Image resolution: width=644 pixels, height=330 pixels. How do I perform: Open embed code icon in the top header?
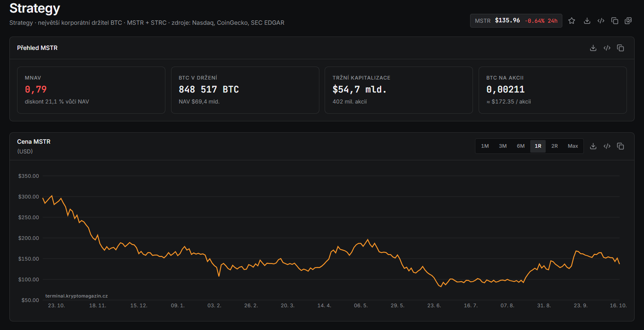pyautogui.click(x=601, y=21)
